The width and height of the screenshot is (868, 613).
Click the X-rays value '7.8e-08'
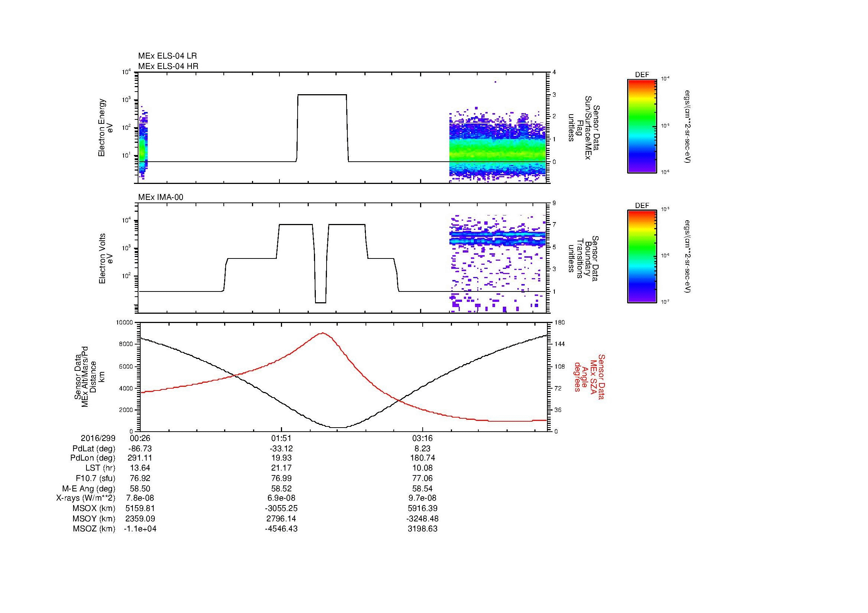pyautogui.click(x=140, y=498)
